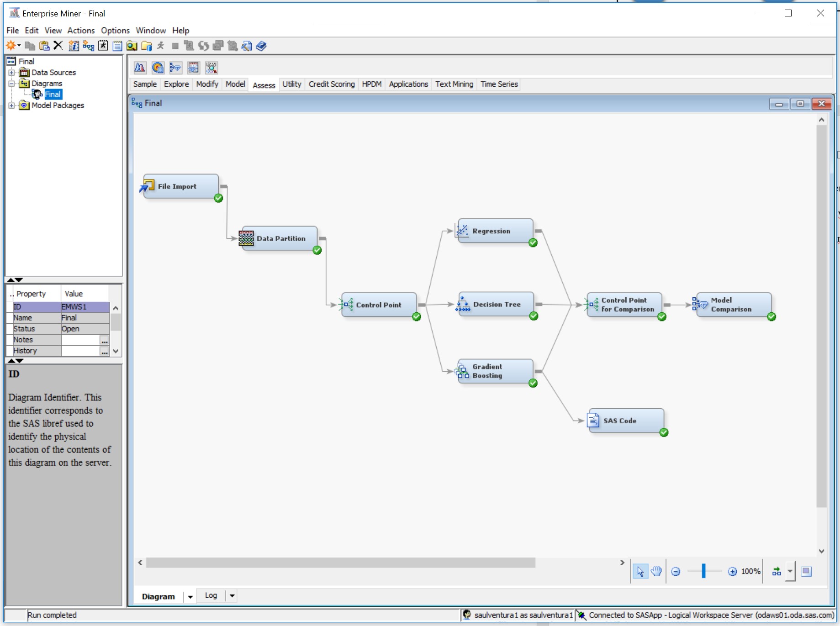Image resolution: width=840 pixels, height=626 pixels.
Task: Click the Create Diagram toolbar icon
Action: (89, 46)
